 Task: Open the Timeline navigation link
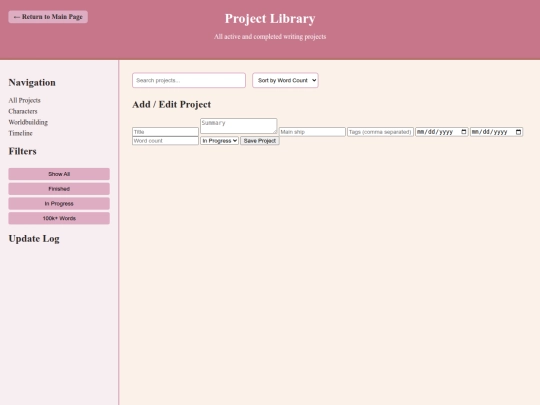(x=20, y=133)
